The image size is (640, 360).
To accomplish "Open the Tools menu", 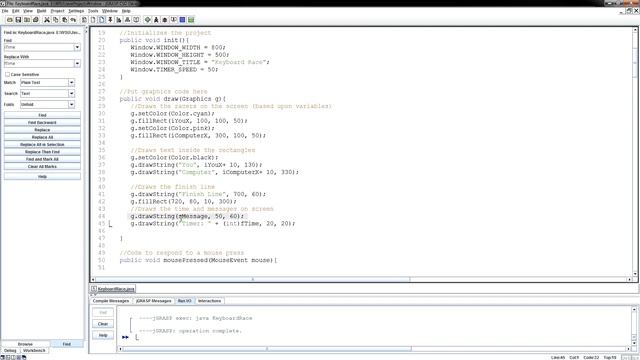I will coord(93,11).
